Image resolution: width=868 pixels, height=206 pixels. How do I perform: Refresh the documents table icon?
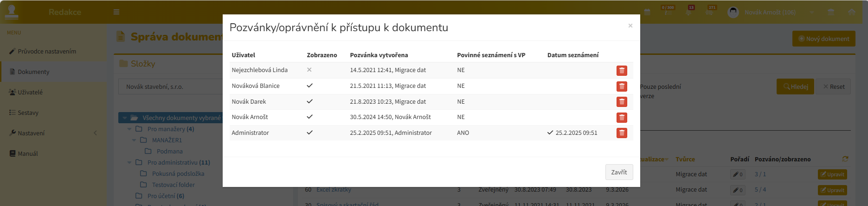(845, 159)
